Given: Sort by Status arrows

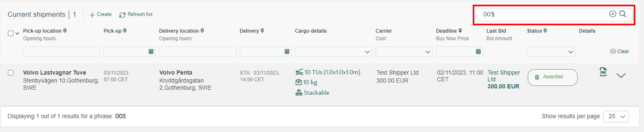Looking at the screenshot, I should coord(545,31).
